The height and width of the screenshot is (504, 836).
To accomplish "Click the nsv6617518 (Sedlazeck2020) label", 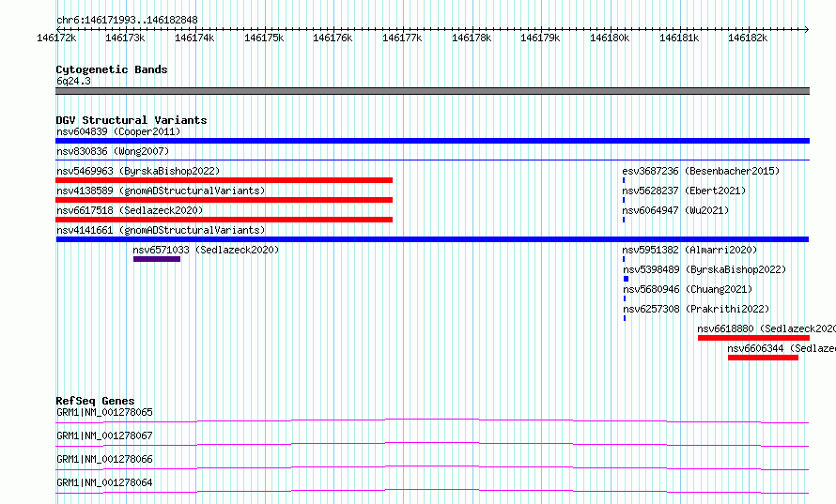I will 130,210.
